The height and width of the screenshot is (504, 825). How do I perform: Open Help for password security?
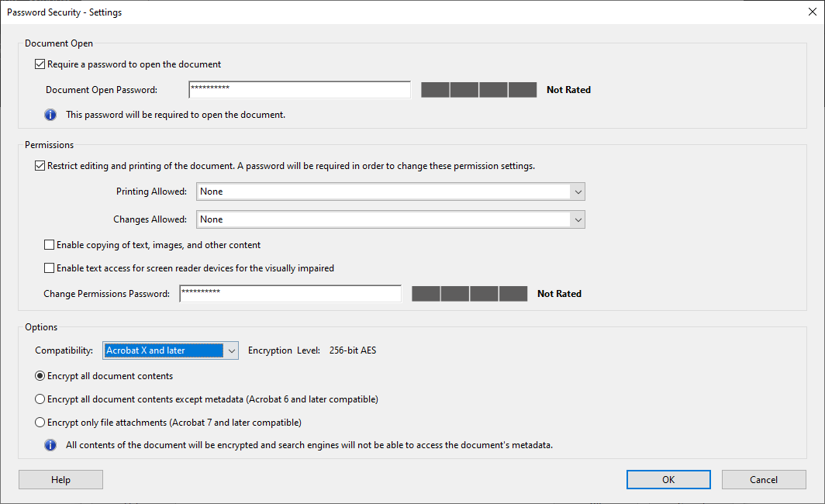tap(60, 479)
